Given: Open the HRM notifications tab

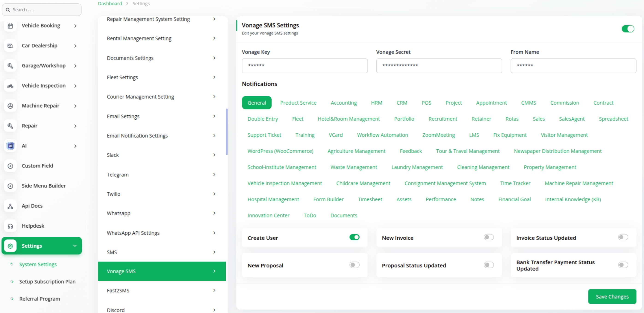Looking at the screenshot, I should (x=376, y=103).
